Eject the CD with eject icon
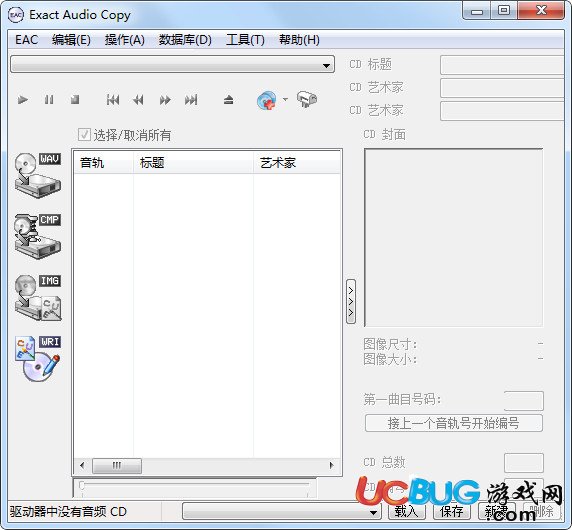 click(229, 100)
